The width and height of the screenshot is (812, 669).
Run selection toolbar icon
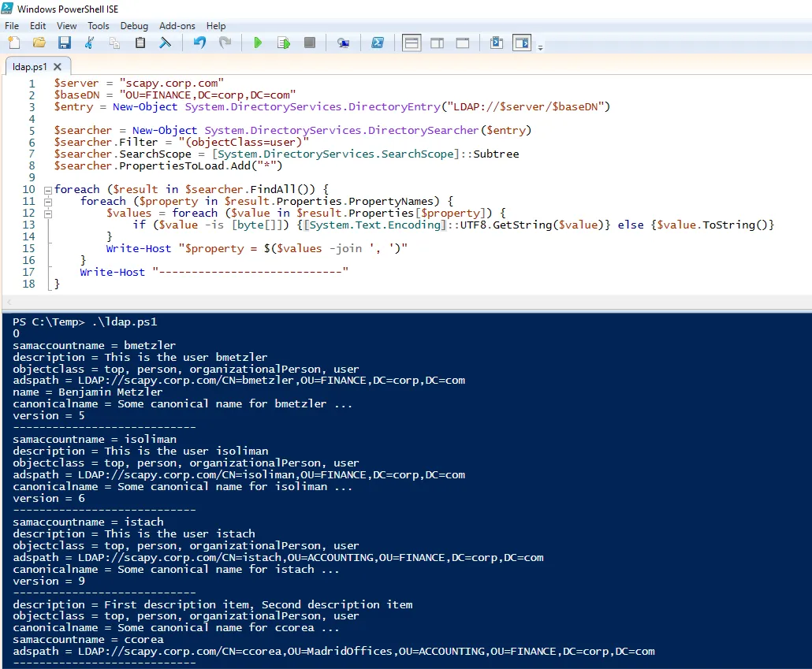point(284,43)
